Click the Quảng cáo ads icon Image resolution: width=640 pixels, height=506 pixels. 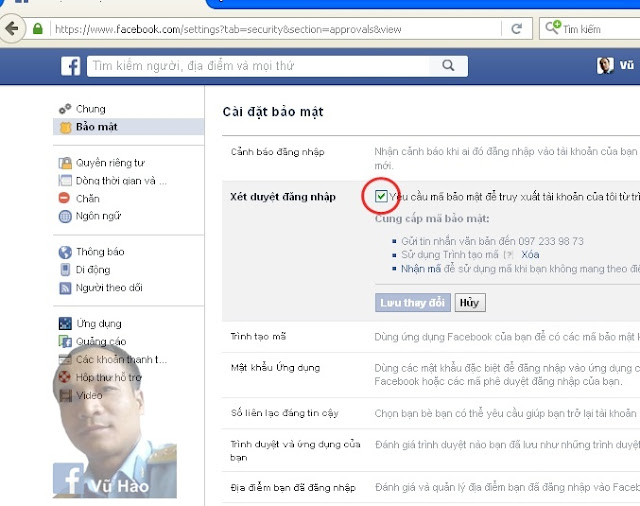pos(65,341)
